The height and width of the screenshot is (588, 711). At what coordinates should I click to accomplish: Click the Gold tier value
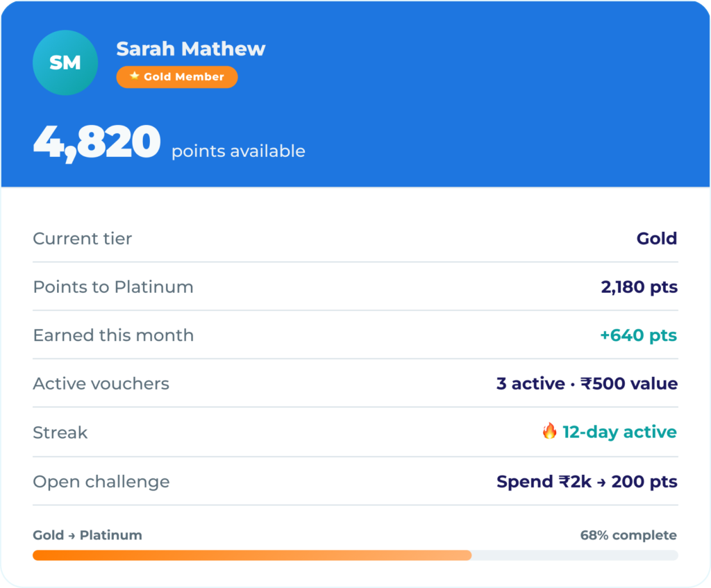tap(657, 239)
